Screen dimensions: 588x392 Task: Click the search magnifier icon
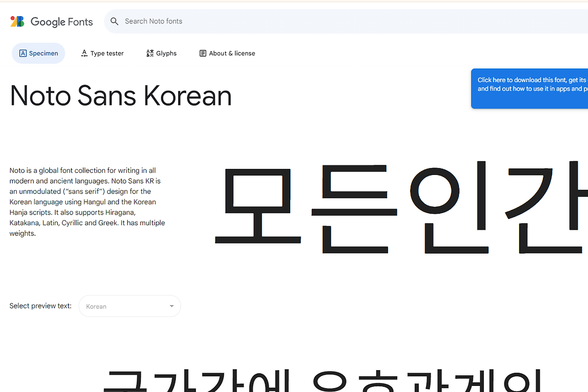tap(114, 21)
